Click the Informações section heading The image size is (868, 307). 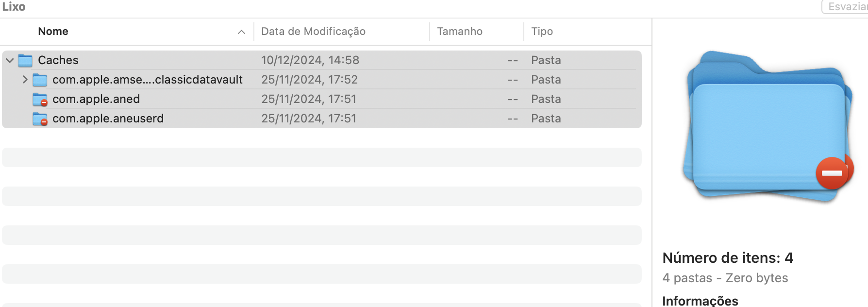point(700,301)
